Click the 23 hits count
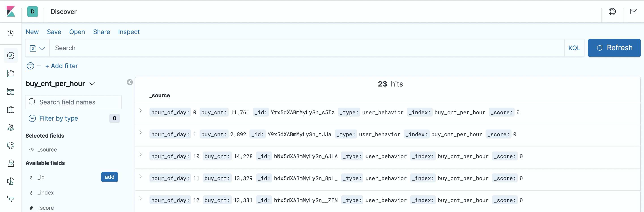The image size is (644, 212). 390,84
